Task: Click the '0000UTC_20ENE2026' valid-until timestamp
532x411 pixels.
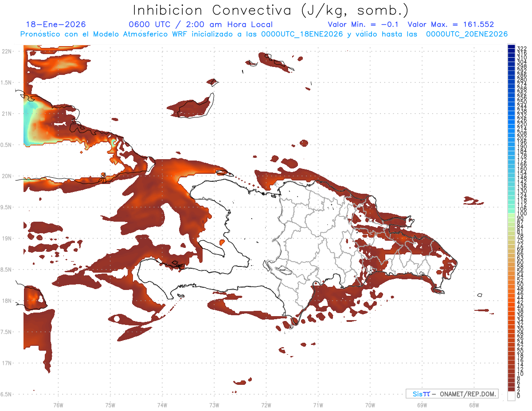Action: coord(467,34)
